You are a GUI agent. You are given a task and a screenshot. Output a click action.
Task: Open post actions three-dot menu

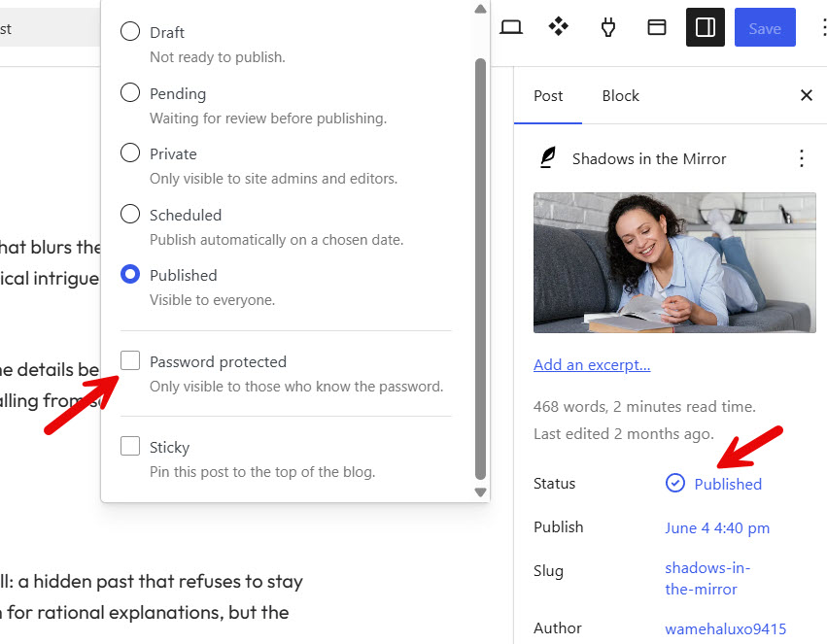click(x=801, y=158)
